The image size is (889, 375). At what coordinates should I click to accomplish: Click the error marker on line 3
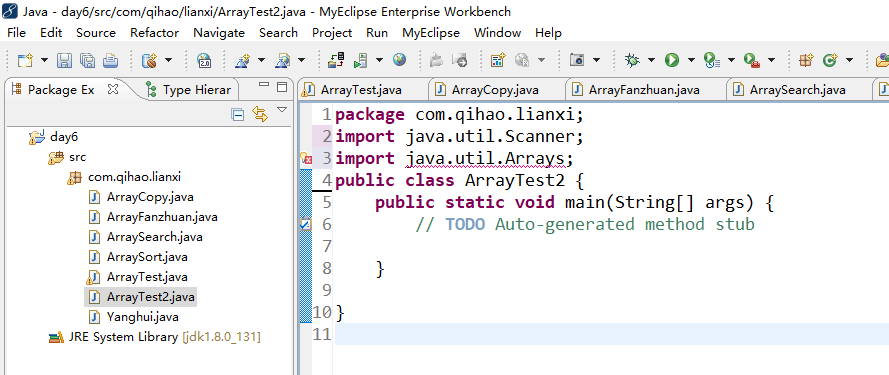[x=306, y=159]
